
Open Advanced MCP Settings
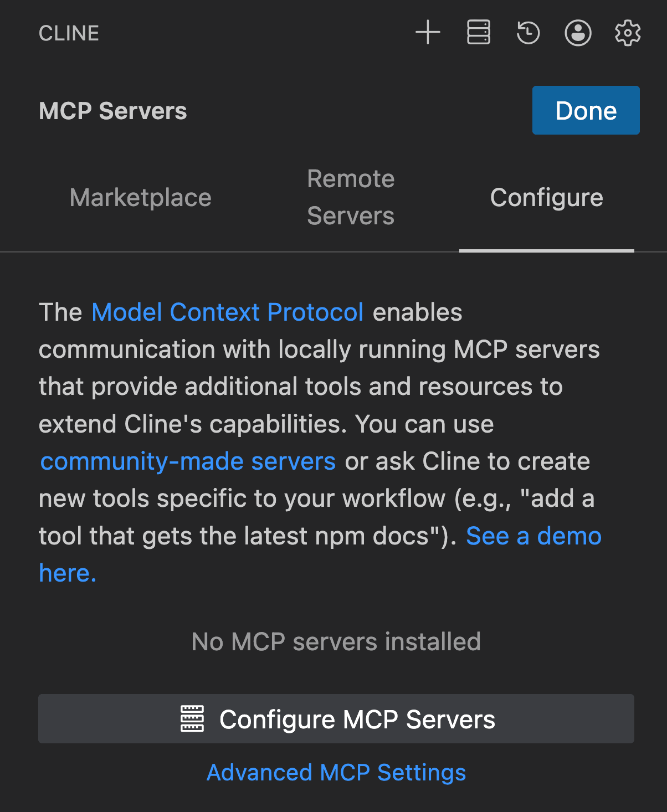click(336, 772)
